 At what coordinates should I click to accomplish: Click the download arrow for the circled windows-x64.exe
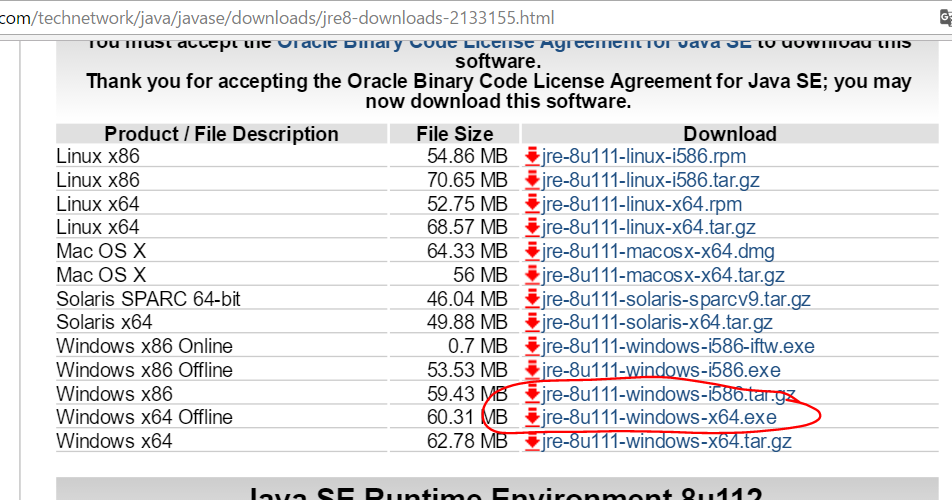532,417
